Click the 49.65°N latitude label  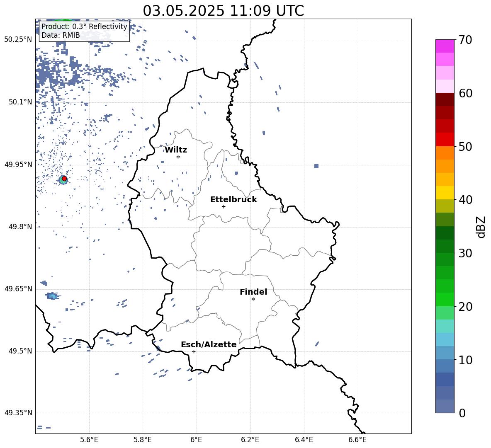coord(18,288)
